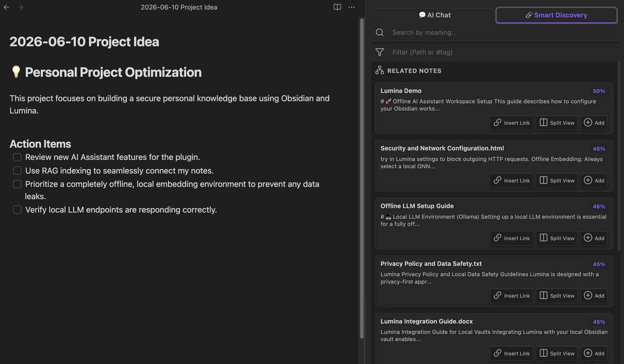This screenshot has width=624, height=364.
Task: Split view Lumina Integration Guide.docx
Action: pos(557,353)
